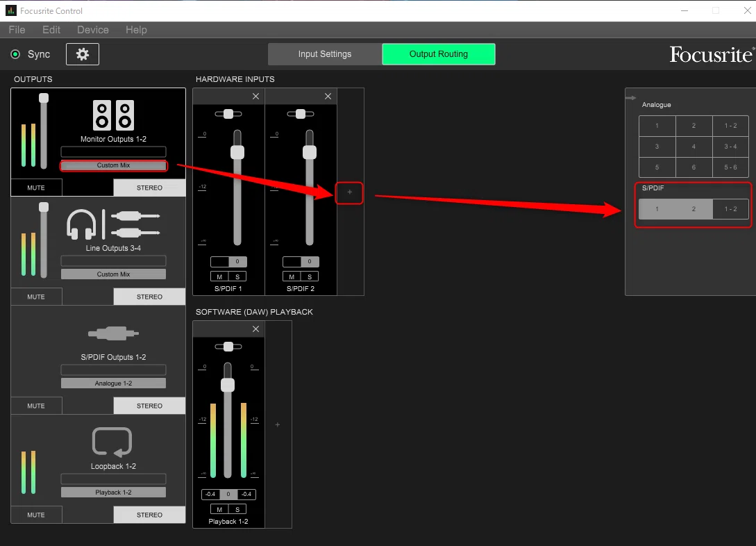Image resolution: width=756 pixels, height=546 pixels.
Task: Click the S/PDIF 2 volume fader handle
Action: pyautogui.click(x=310, y=152)
